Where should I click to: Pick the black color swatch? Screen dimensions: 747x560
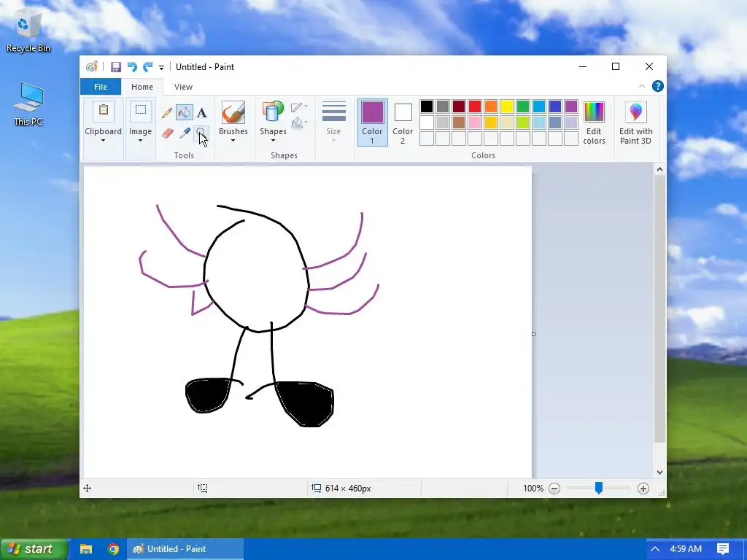(x=427, y=106)
